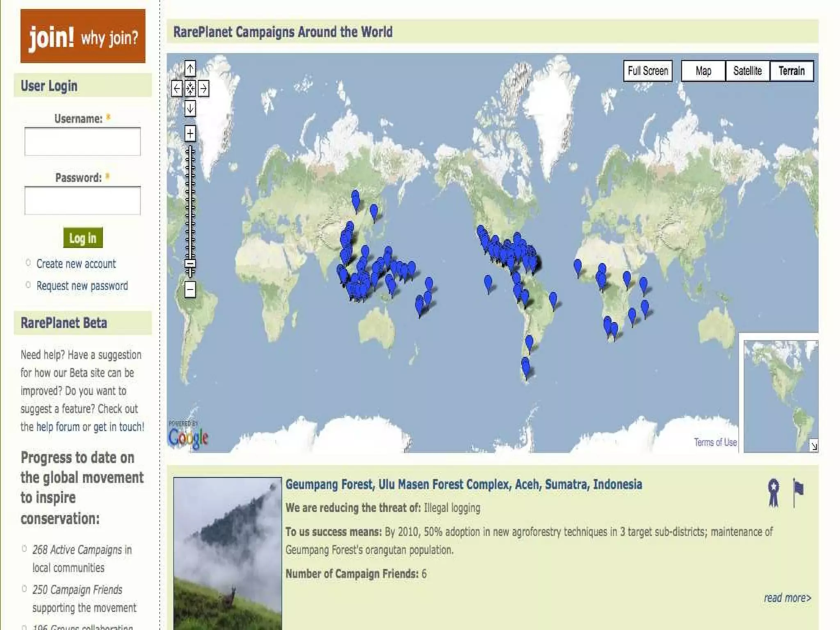
Task: Open the Geumpang Forest campaign thumbnail
Action: point(227,553)
